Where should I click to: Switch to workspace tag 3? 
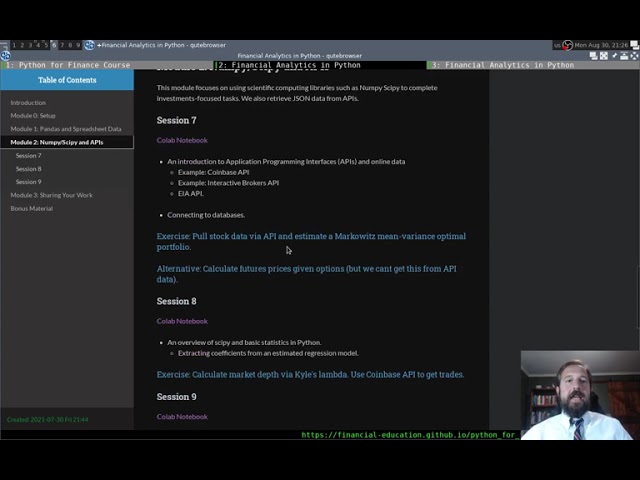30,45
